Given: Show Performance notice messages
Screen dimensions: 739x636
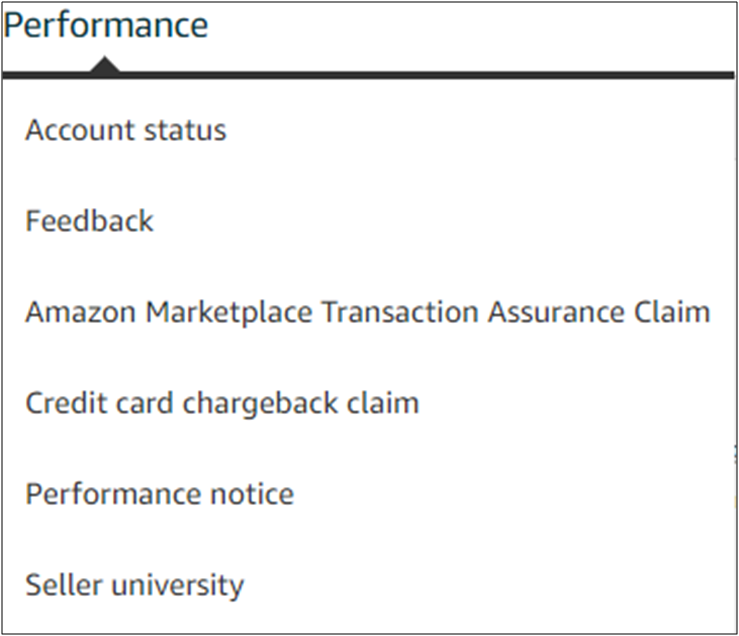Looking at the screenshot, I should tap(159, 494).
